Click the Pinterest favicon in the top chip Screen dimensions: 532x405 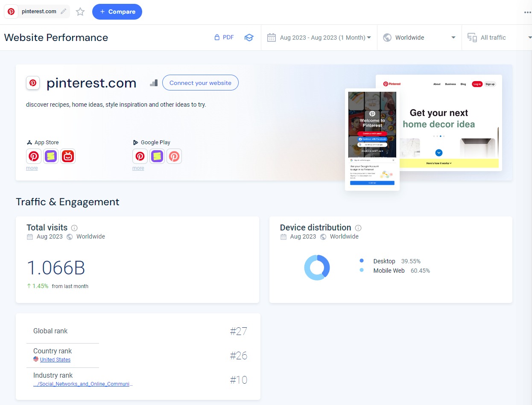11,12
